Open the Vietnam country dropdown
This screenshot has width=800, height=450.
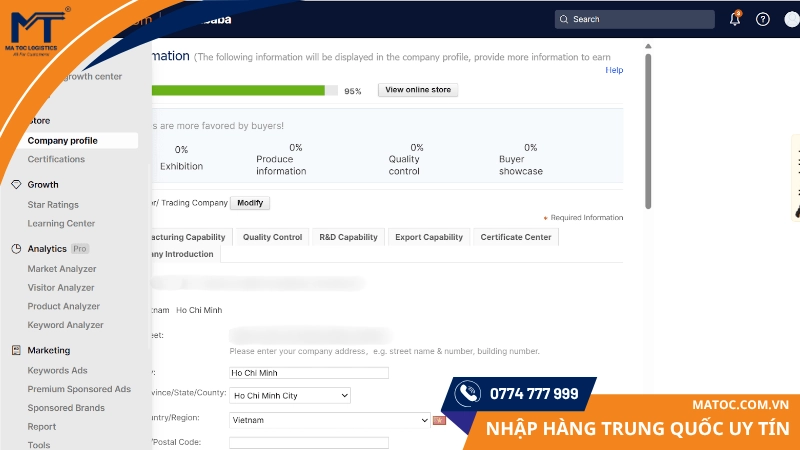coord(330,420)
